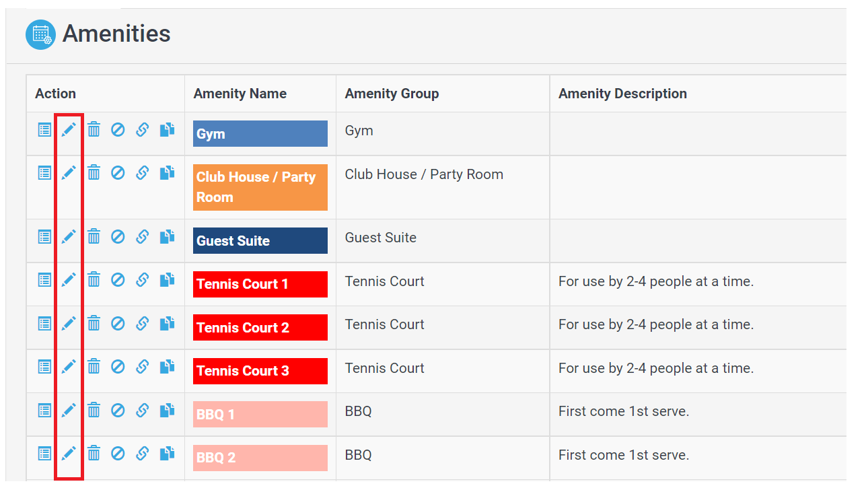Click the pink BBQ 2 name label
Screen dimensions: 868x490
pos(260,458)
